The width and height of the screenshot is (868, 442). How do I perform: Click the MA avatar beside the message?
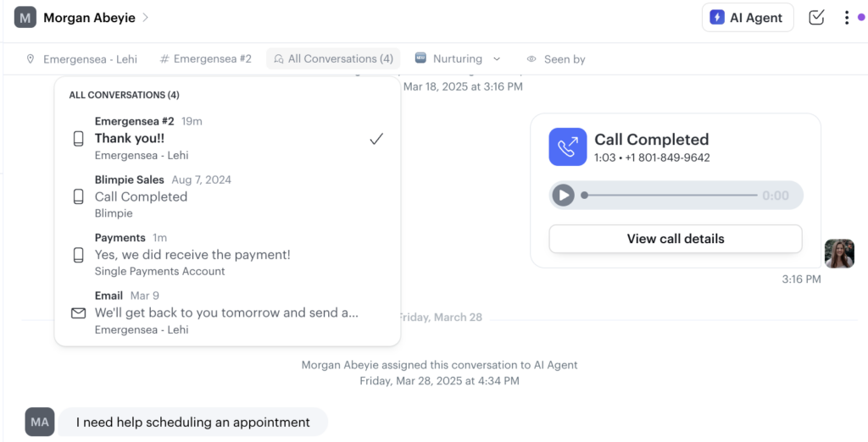click(40, 422)
